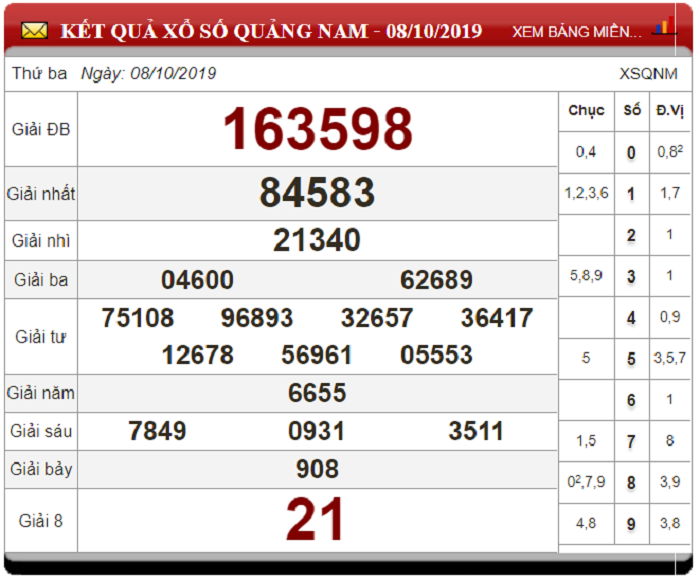Image resolution: width=700 pixels, height=581 pixels.
Task: Select fourth prize number 05553
Action: pyautogui.click(x=436, y=355)
